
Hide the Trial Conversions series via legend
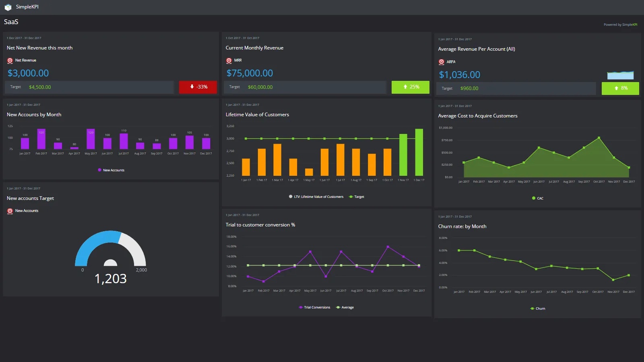tap(314, 307)
